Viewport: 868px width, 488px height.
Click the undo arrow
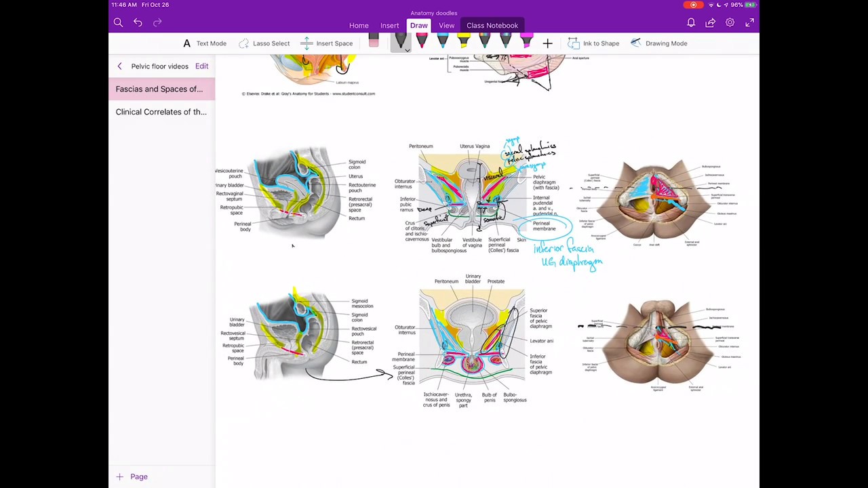tap(138, 23)
